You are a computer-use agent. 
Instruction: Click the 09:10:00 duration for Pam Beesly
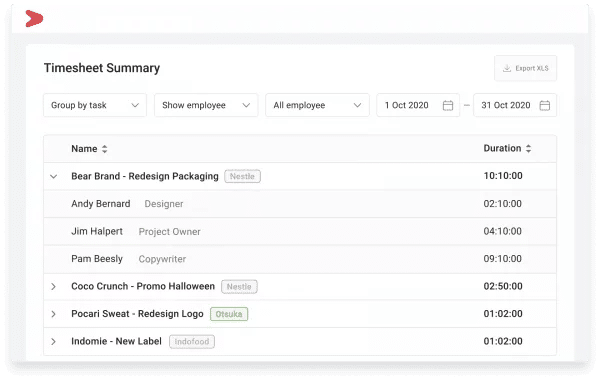pyautogui.click(x=502, y=259)
